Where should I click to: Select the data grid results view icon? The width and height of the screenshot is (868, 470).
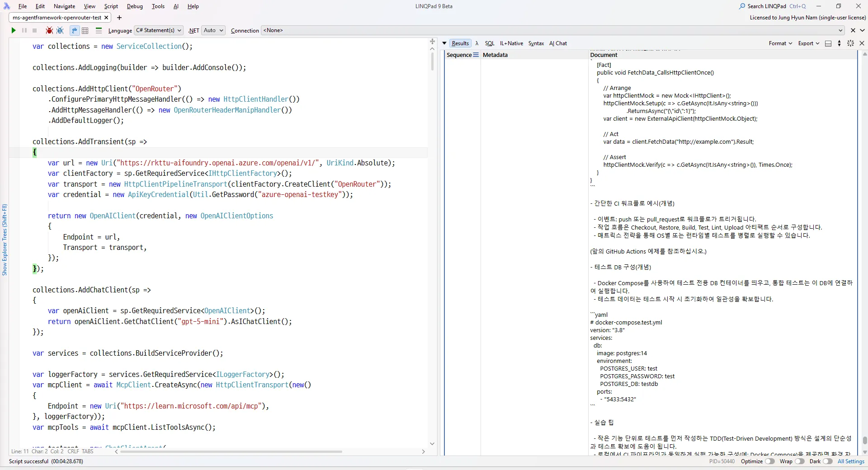(x=85, y=30)
